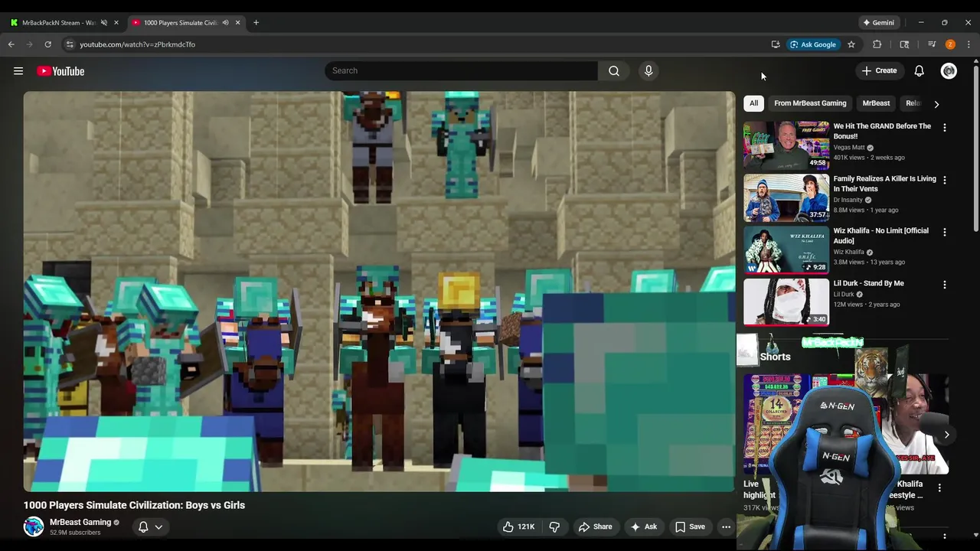The width and height of the screenshot is (980, 551).
Task: Dislike the video with thumbs-down
Action: (554, 527)
